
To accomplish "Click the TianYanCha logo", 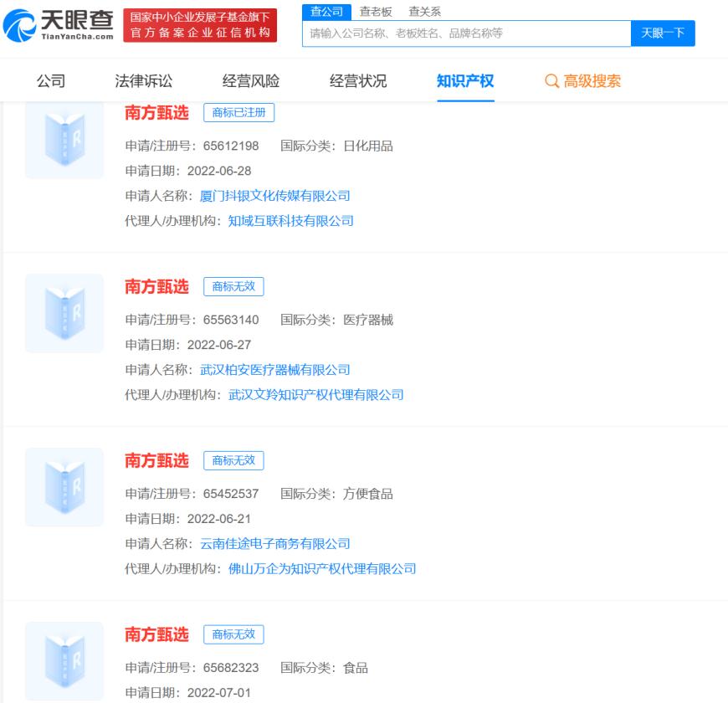I will click(59, 25).
